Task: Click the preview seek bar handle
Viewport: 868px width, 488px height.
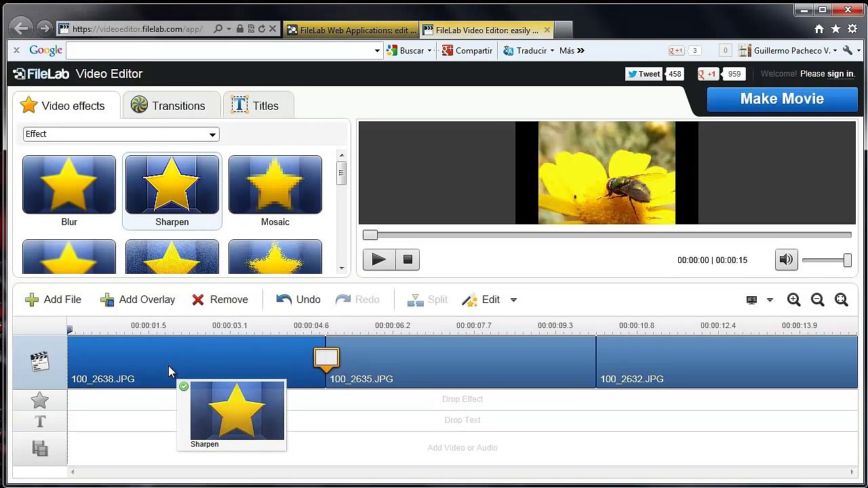Action: click(x=370, y=235)
